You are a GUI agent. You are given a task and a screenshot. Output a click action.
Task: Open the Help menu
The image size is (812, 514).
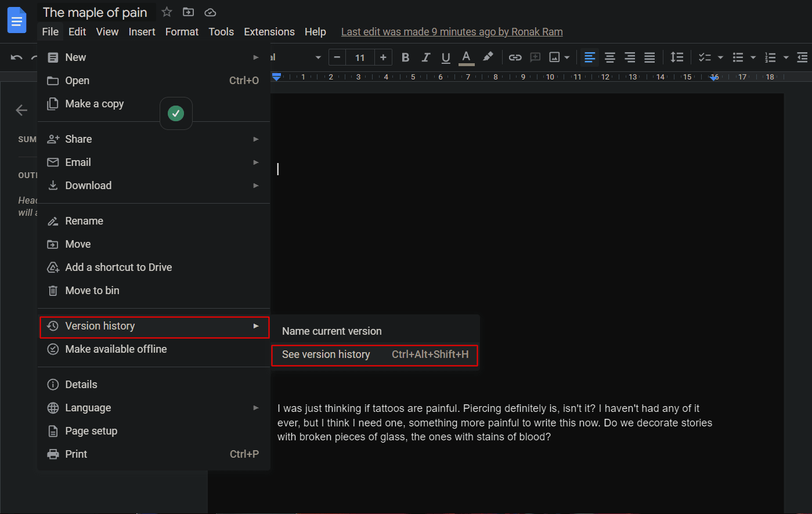click(x=315, y=32)
